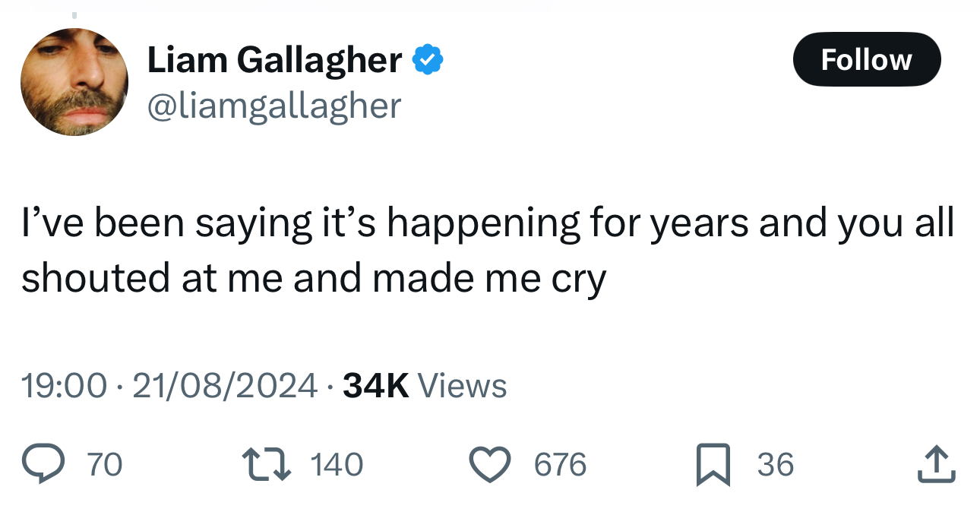Screen dimensions: 980x512
Task: Click the tweet text starting "I've been saying"
Action: coord(487,251)
